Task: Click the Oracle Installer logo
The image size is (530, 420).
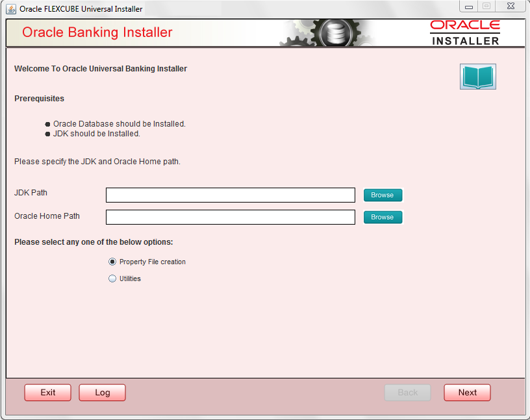Action: (465, 32)
